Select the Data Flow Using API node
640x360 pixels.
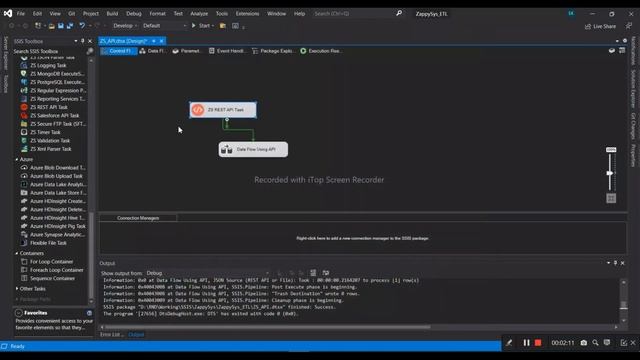pyautogui.click(x=253, y=149)
